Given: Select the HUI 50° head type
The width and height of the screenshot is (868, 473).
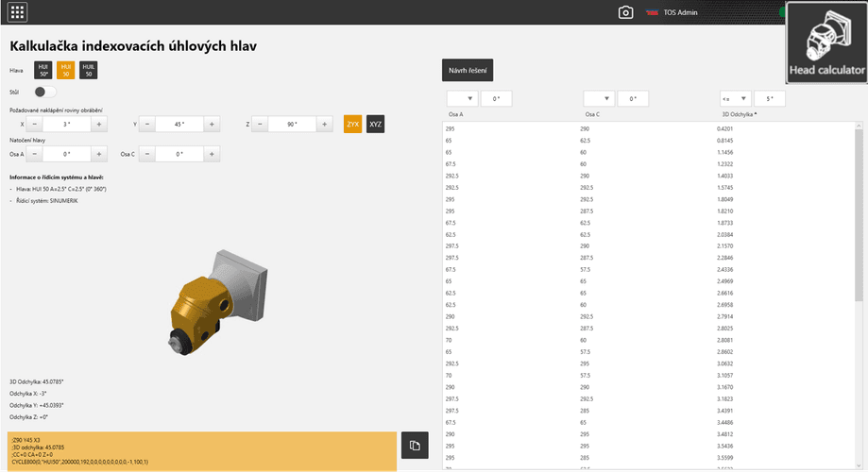Looking at the screenshot, I should coord(43,70).
